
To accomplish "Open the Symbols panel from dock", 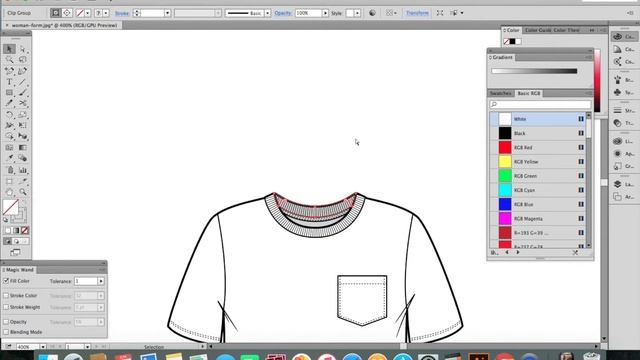I will (x=623, y=93).
